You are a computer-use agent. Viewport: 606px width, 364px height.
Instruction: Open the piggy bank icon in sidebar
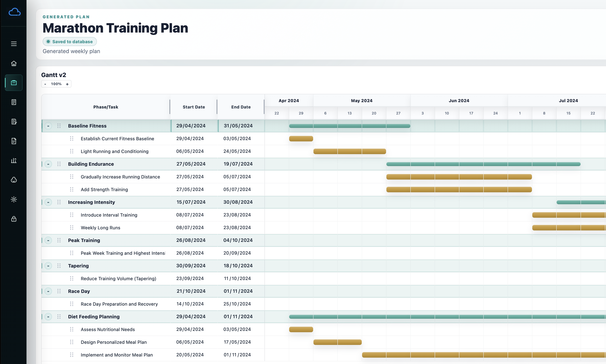pyautogui.click(x=14, y=180)
